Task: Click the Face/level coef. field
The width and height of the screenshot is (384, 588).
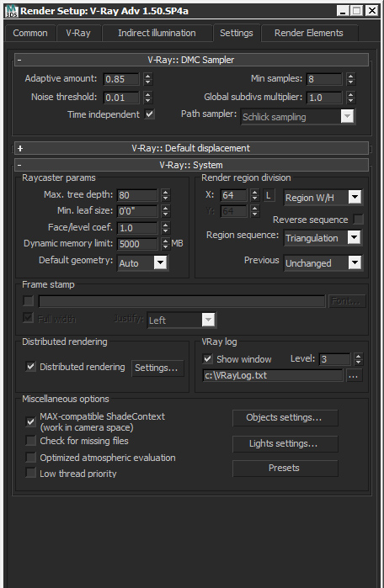Action: (x=137, y=228)
